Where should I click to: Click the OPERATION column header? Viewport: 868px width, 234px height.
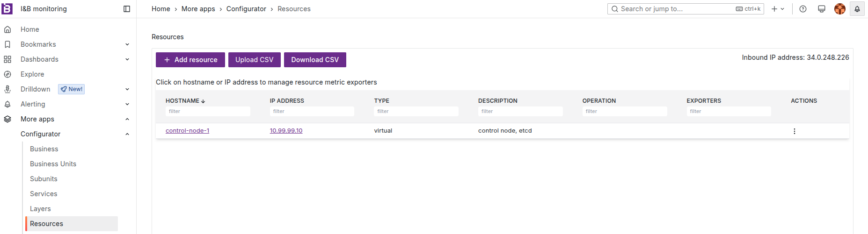pyautogui.click(x=599, y=101)
